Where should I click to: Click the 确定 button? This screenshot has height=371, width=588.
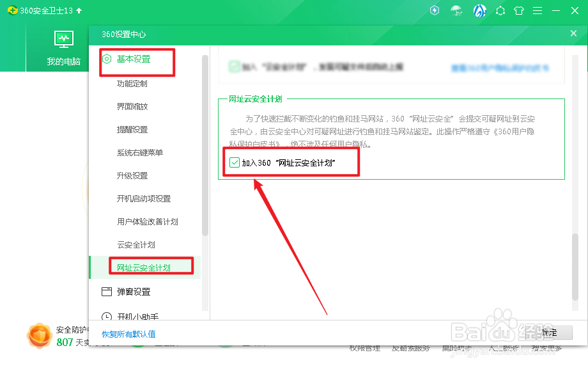[550, 333]
